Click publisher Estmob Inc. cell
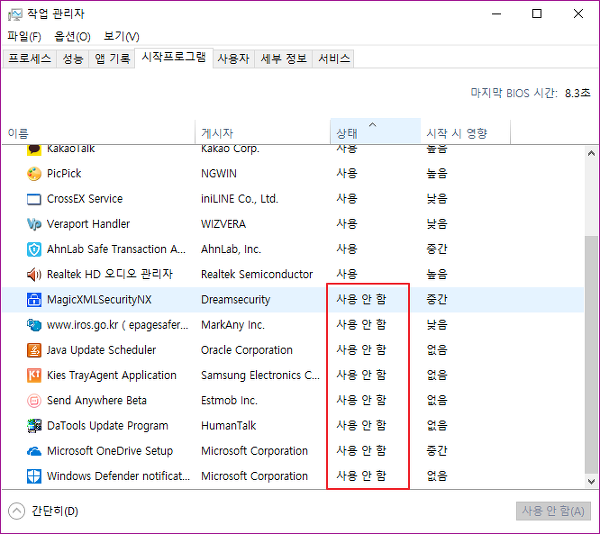This screenshot has width=600, height=534. tap(229, 400)
